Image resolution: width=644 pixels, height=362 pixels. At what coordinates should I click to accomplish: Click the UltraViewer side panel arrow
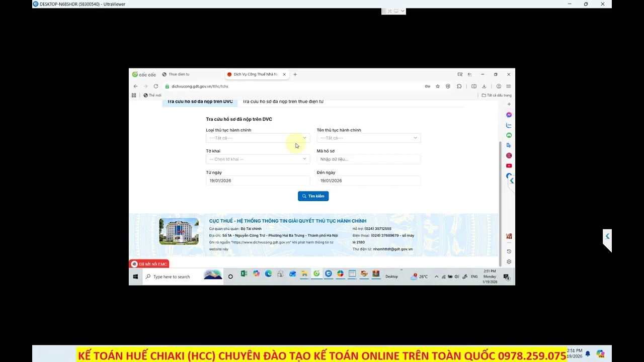[607, 236]
